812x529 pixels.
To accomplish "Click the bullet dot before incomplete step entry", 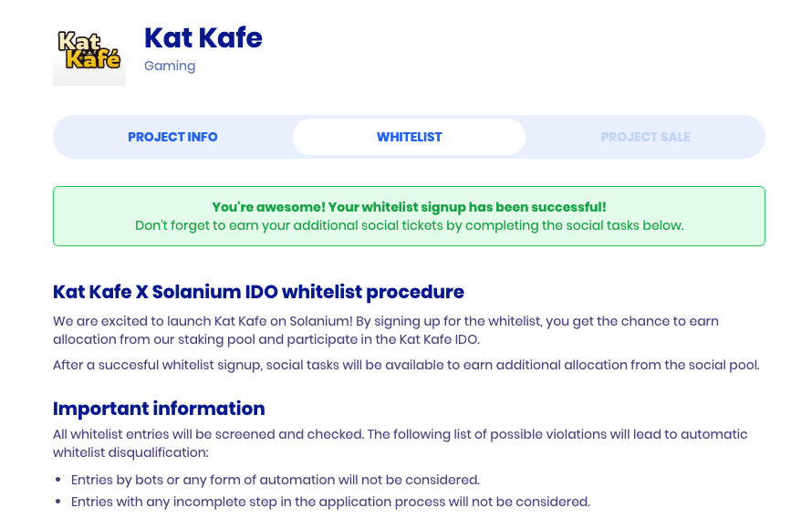I will (x=58, y=502).
